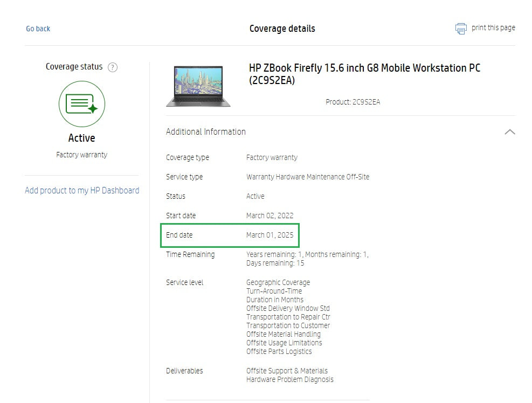Open the Go back link
532x403 pixels.
(x=37, y=29)
